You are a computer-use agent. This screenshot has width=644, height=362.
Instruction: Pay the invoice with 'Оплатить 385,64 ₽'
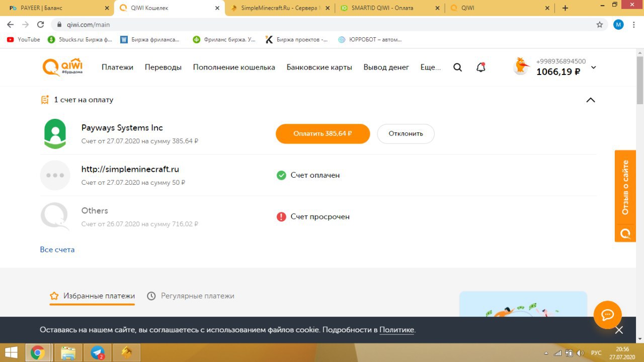pyautogui.click(x=323, y=134)
